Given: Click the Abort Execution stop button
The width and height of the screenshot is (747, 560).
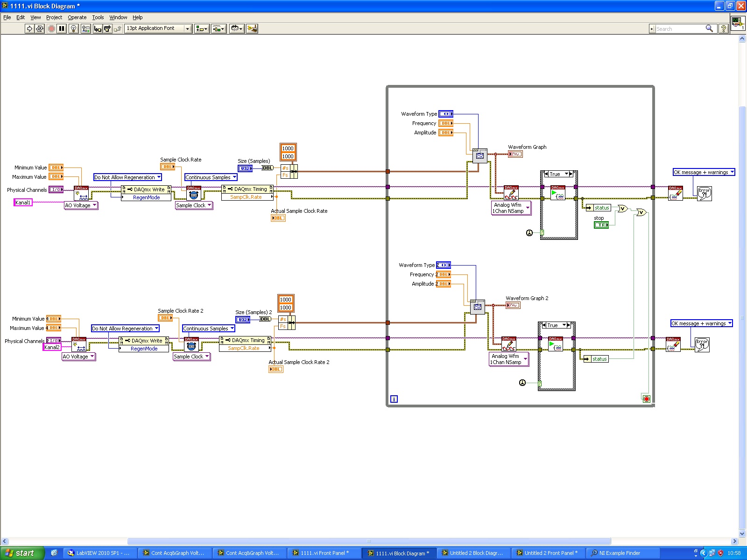Looking at the screenshot, I should 51,28.
